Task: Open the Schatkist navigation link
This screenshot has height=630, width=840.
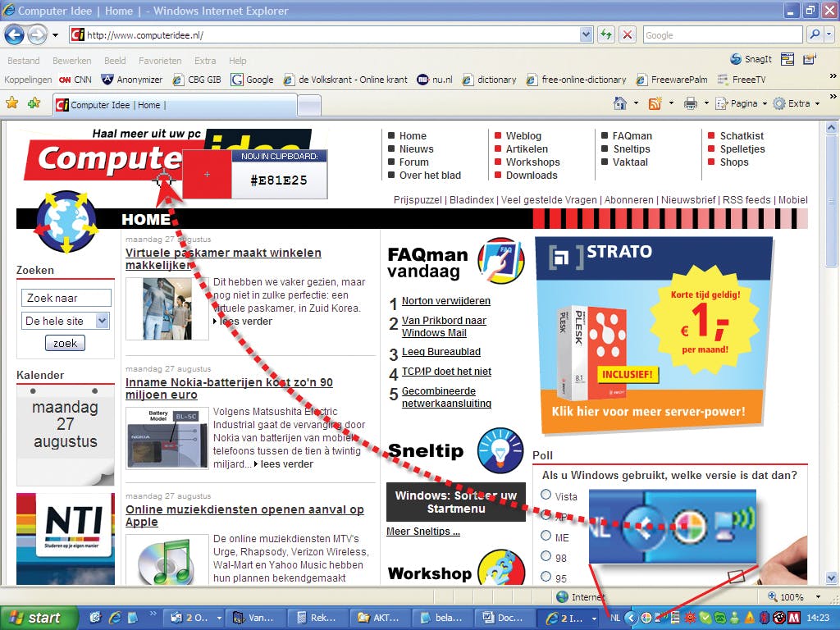Action: click(742, 136)
